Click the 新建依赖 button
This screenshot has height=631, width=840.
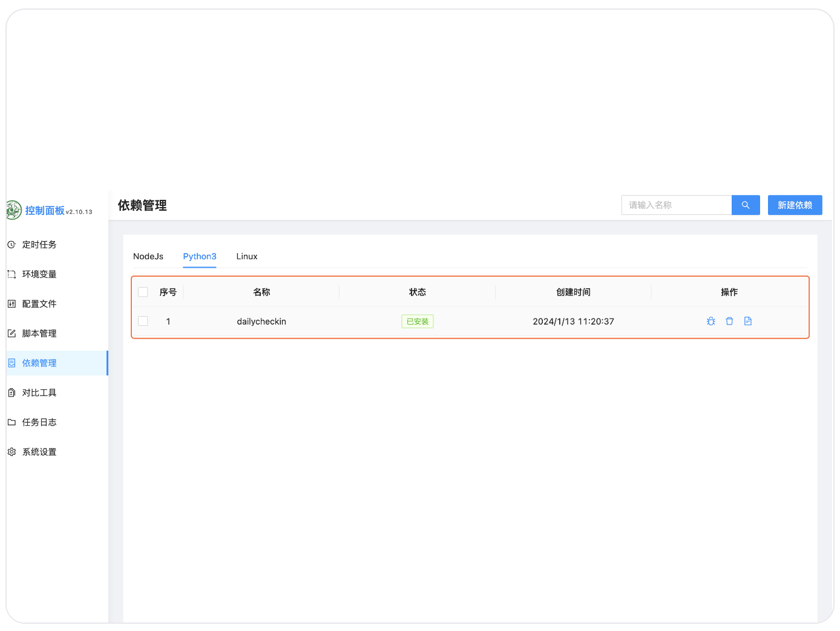point(795,205)
